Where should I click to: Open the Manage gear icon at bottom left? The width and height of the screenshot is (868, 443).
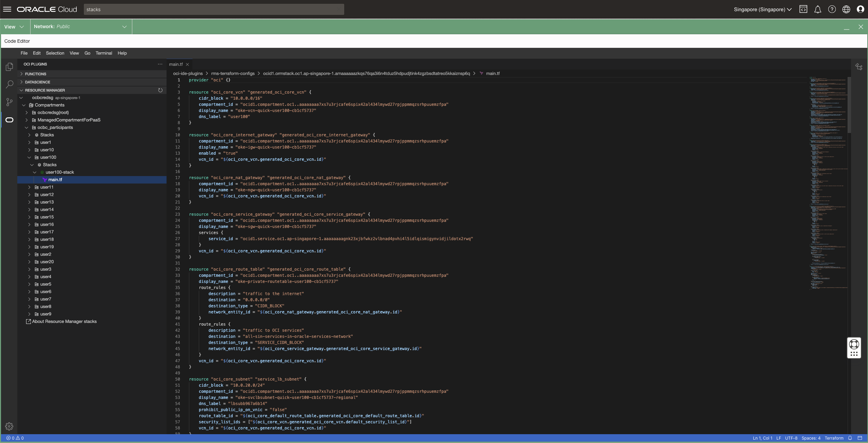click(9, 426)
